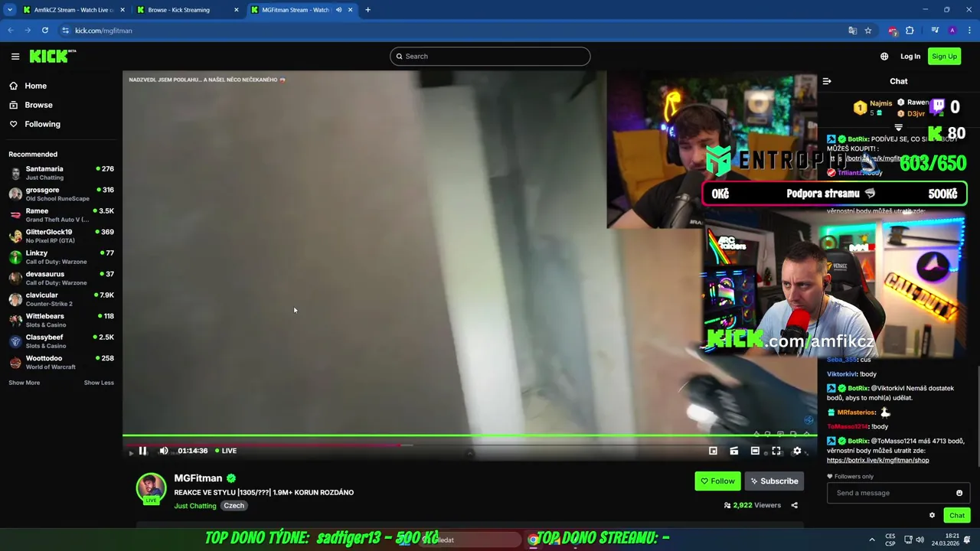Follow the MGFitman channel
The width and height of the screenshot is (980, 551).
click(717, 481)
